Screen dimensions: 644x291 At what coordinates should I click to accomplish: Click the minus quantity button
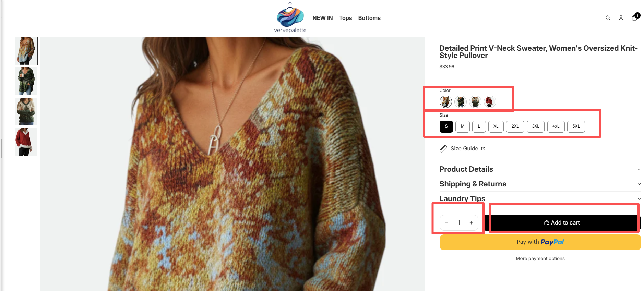pos(446,223)
